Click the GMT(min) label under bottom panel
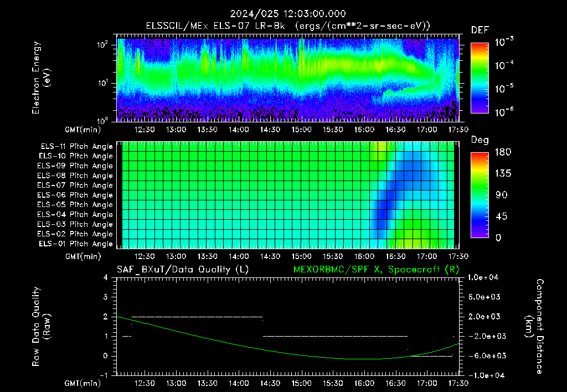 83,384
